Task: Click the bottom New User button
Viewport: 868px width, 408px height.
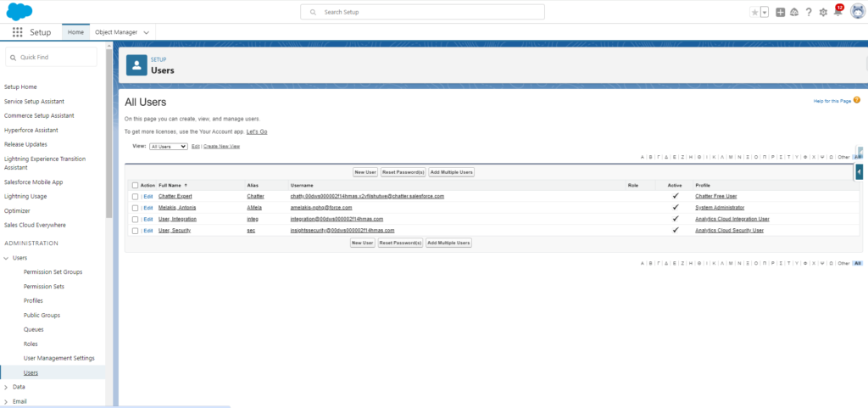Action: click(x=363, y=243)
